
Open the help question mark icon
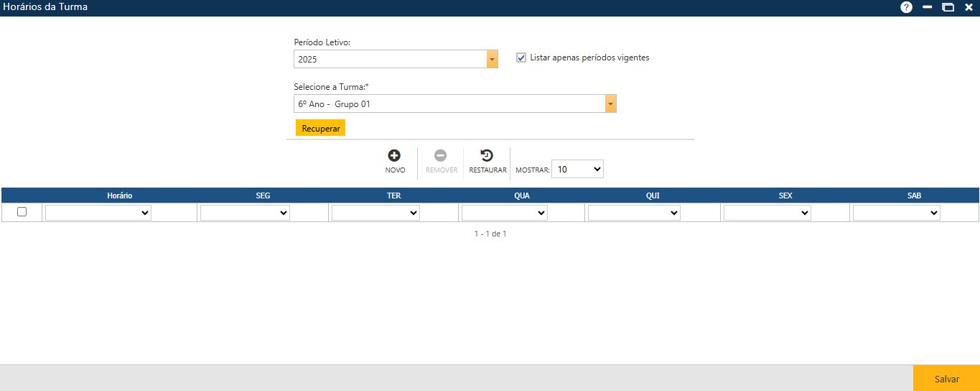point(906,7)
